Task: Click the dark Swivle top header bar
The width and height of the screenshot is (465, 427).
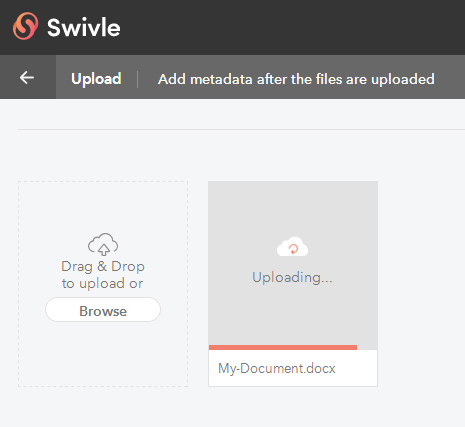Action: (232, 27)
